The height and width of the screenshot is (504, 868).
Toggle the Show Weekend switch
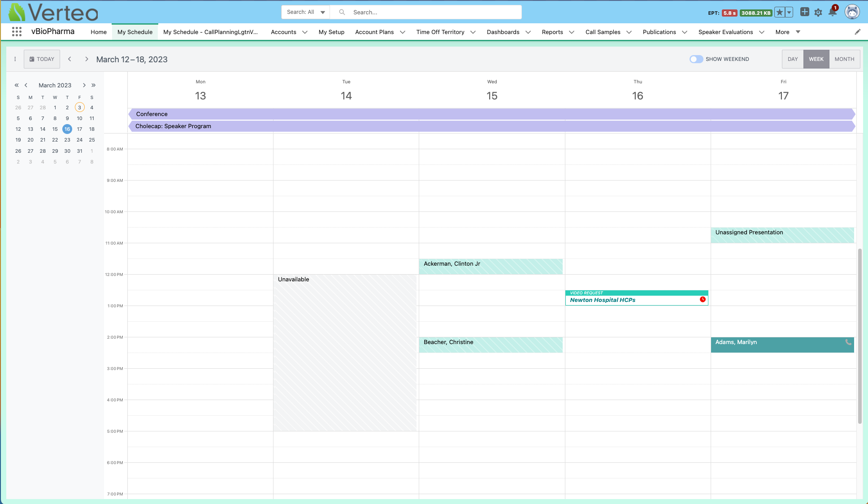coord(696,59)
